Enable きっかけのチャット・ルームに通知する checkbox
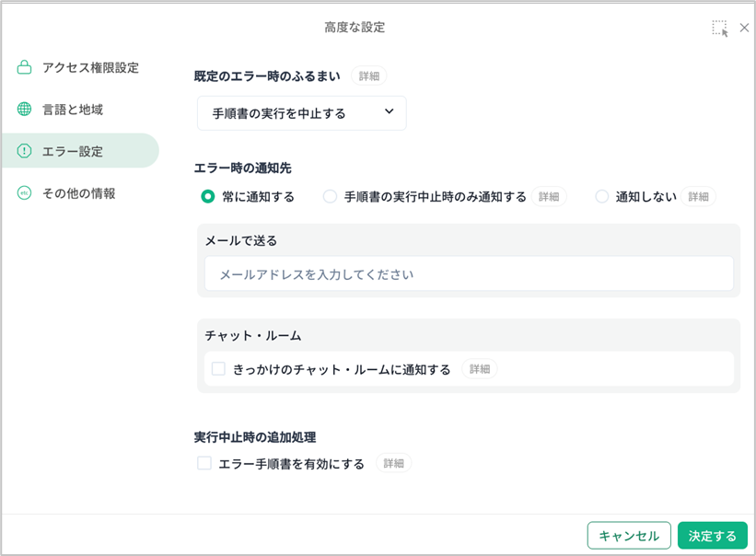This screenshot has height=556, width=756. click(218, 369)
